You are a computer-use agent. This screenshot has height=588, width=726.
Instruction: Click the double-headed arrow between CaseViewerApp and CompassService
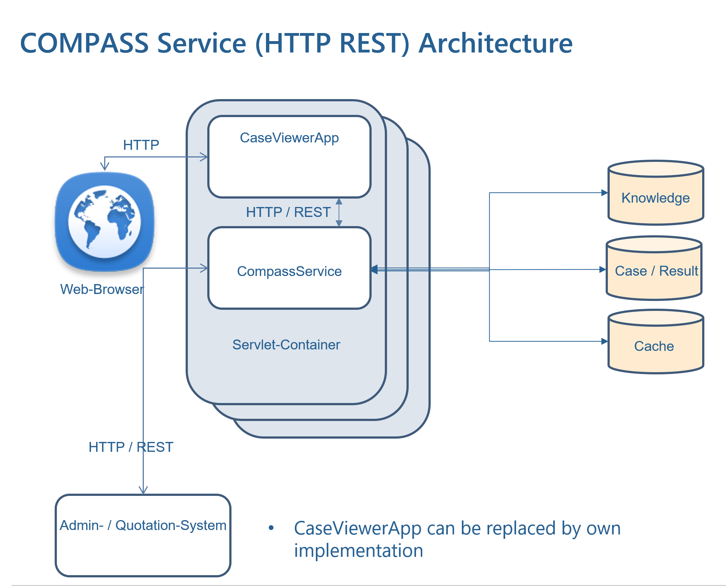coord(339,212)
